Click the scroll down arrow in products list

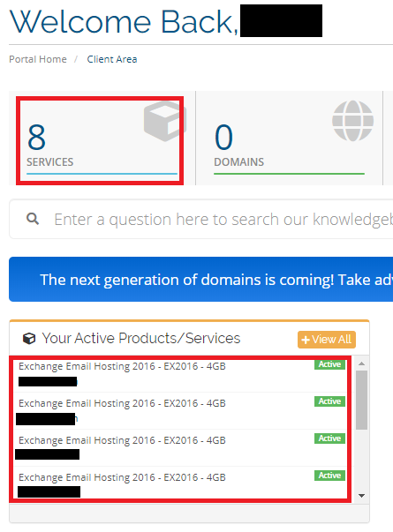coord(362,496)
